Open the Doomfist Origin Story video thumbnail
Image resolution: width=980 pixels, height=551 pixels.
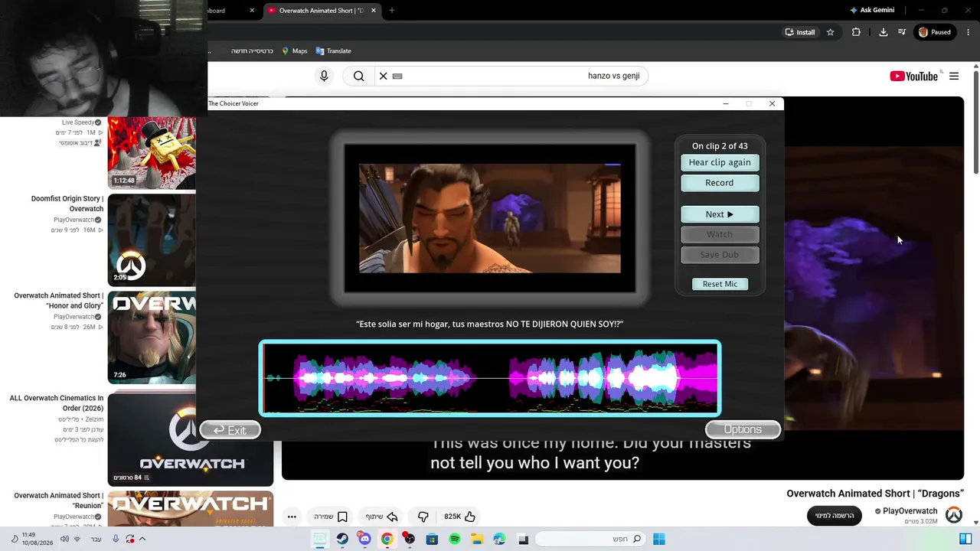(152, 240)
